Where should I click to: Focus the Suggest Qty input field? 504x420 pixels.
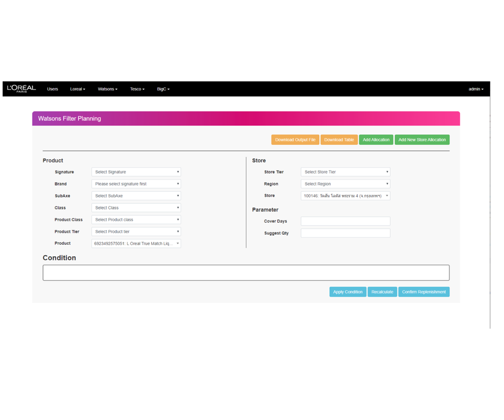click(345, 233)
